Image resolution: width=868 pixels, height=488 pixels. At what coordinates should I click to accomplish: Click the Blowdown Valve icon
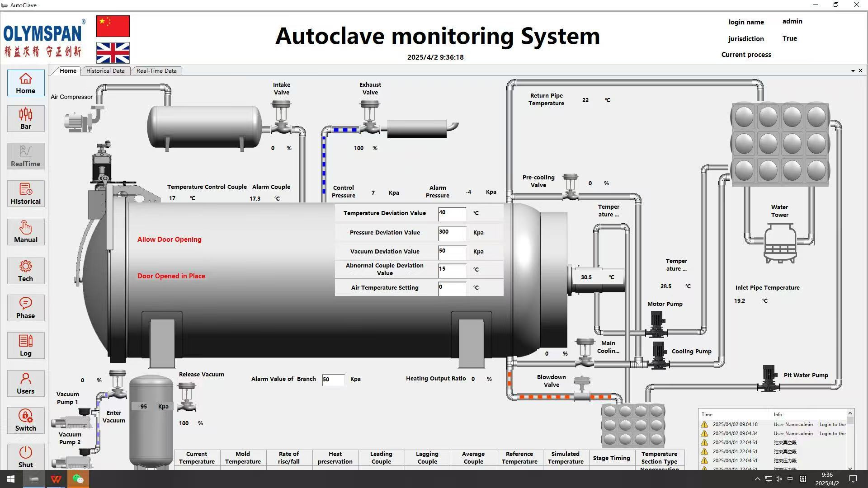(582, 388)
